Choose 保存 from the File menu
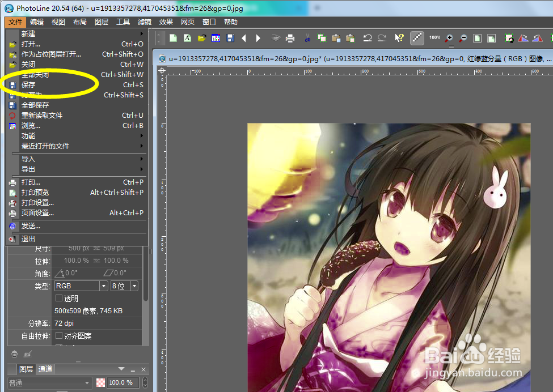The image size is (553, 392). [77, 84]
